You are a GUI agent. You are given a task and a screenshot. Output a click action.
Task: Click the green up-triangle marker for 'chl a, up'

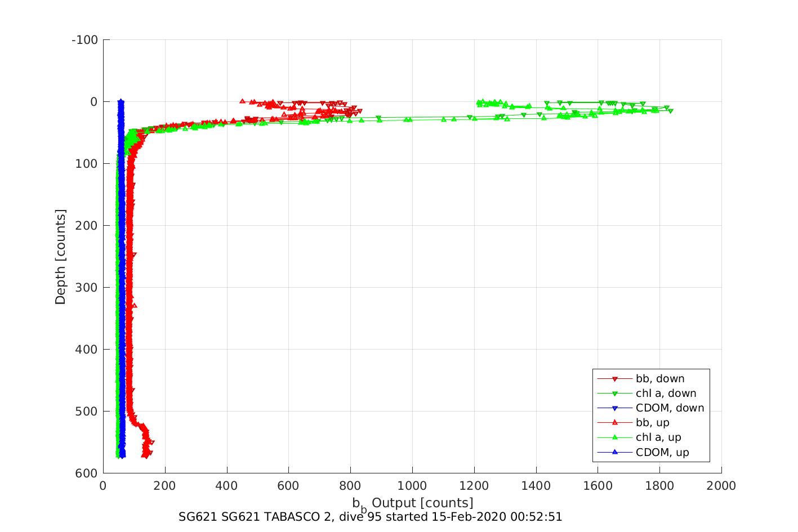pos(615,437)
